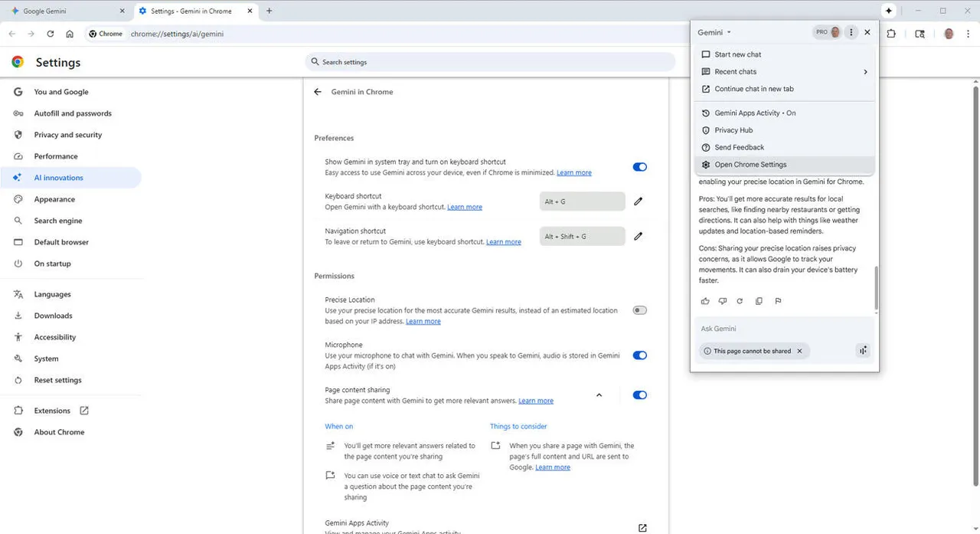Open Privacy and security settings
The image size is (980, 534).
[67, 135]
